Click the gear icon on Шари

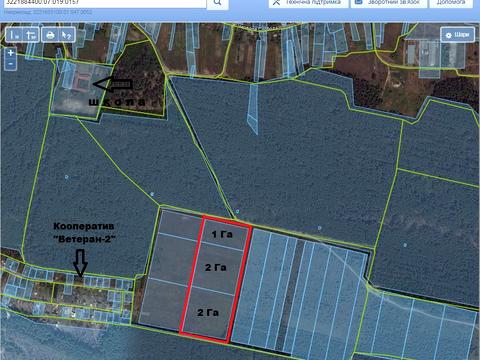(x=449, y=35)
